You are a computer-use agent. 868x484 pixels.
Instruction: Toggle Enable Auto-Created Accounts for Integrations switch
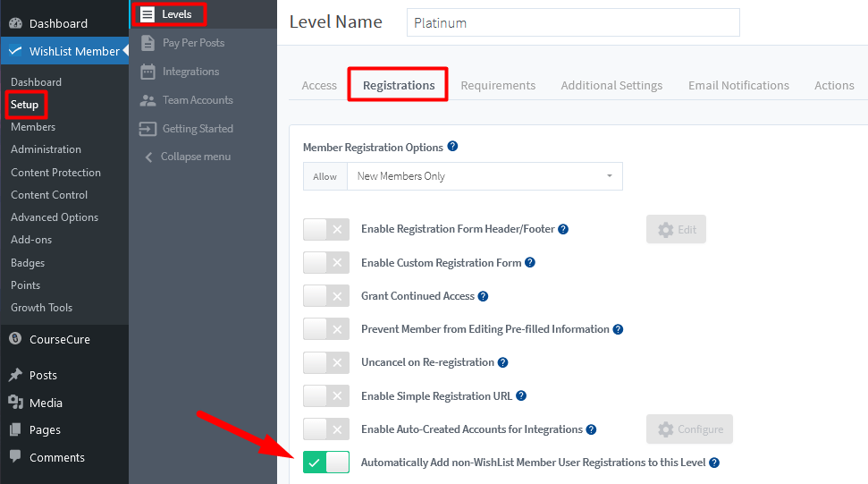tap(326, 429)
